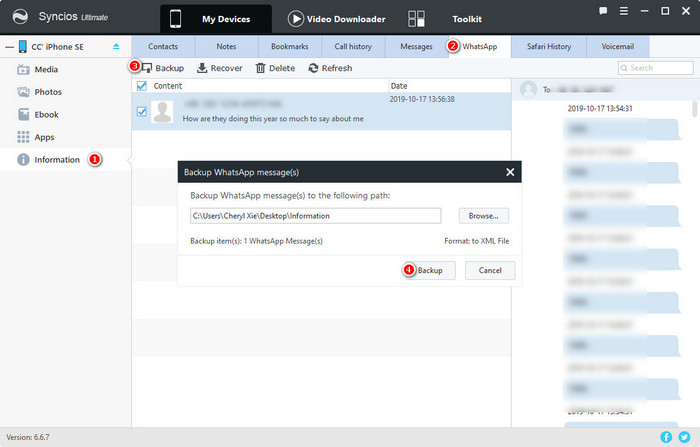Screen dimensions: 700x447
Task: Click the Toolkit grid icon
Action: pyautogui.click(x=416, y=19)
